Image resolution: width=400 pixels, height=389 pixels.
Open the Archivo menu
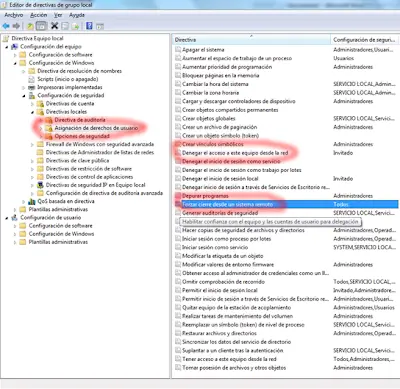14,15
